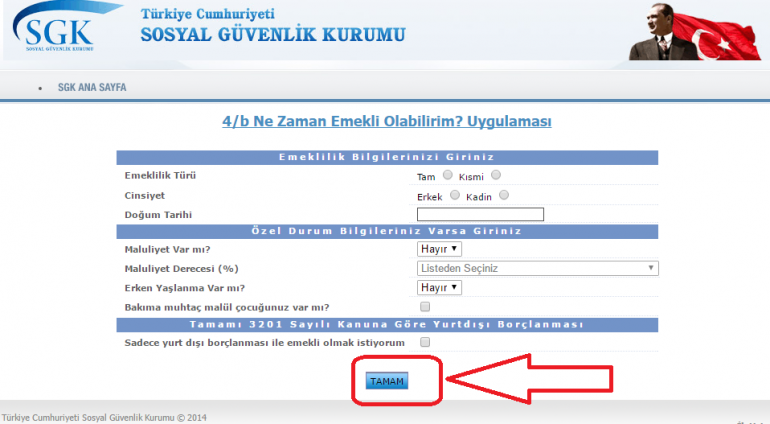The height and width of the screenshot is (424, 770).
Task: Click Tamamı 3201 Sayılı Kanuna section header
Action: (387, 325)
